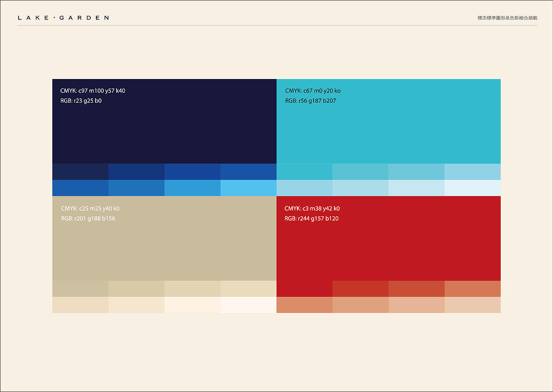The width and height of the screenshot is (553, 392).
Task: Pick the large red color block
Action: [388, 238]
